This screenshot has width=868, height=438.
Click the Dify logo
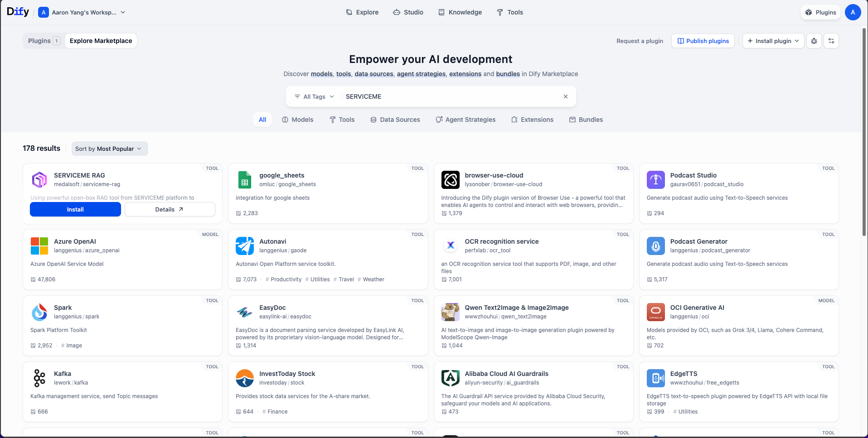coord(18,12)
